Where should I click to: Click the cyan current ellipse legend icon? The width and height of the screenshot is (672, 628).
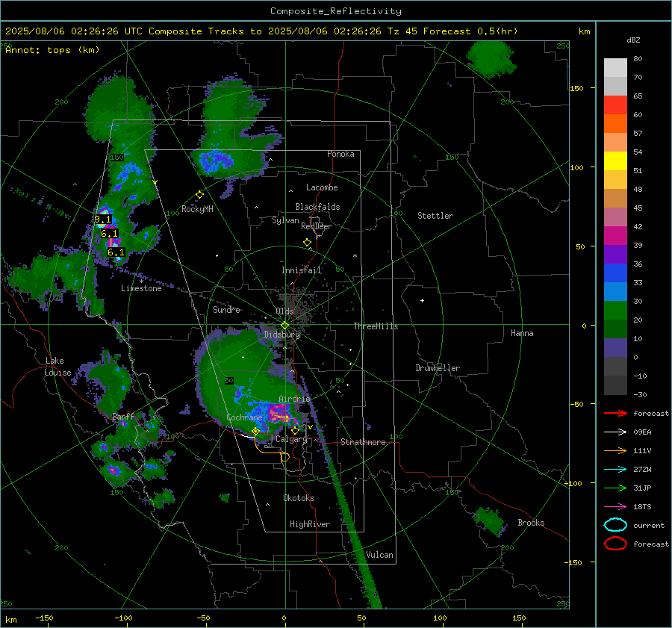coord(615,525)
